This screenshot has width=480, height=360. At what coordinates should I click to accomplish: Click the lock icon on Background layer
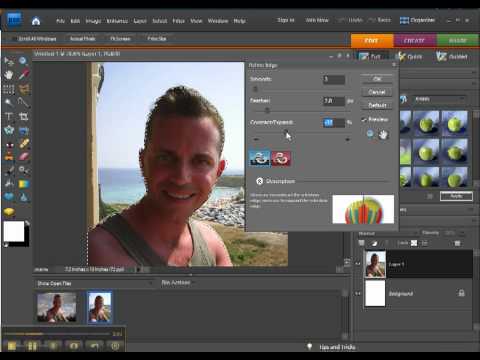point(461,293)
